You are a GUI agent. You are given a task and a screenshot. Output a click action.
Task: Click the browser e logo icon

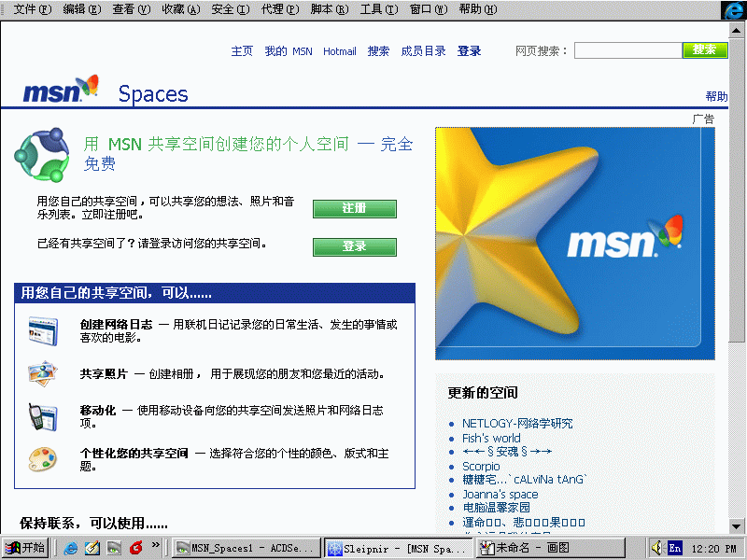tap(734, 10)
